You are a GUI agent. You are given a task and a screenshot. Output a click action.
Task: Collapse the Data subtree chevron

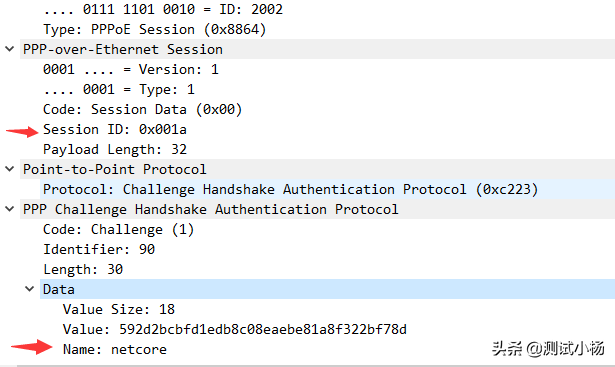[29, 289]
